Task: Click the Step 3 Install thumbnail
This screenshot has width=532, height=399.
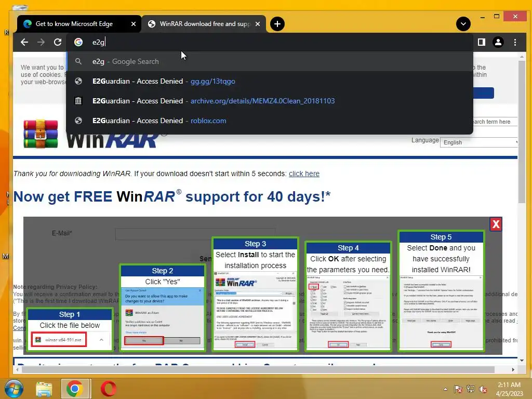Action: [x=255, y=294]
